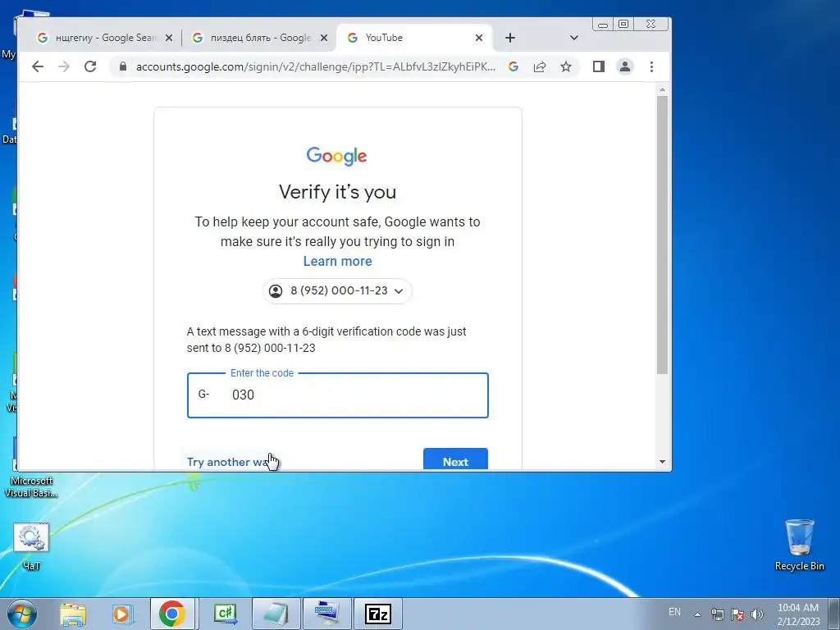Open the Learn more link

[x=337, y=261]
